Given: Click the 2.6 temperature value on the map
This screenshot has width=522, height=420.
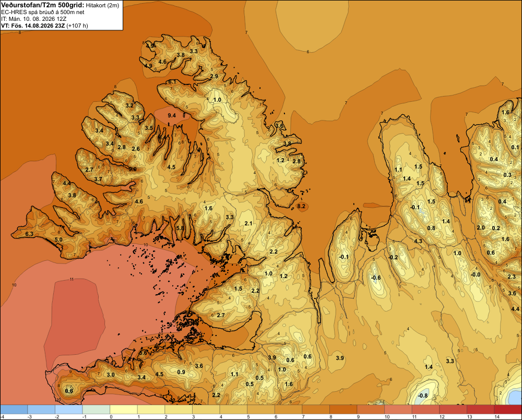Looking at the screenshot, I should [x=136, y=149].
